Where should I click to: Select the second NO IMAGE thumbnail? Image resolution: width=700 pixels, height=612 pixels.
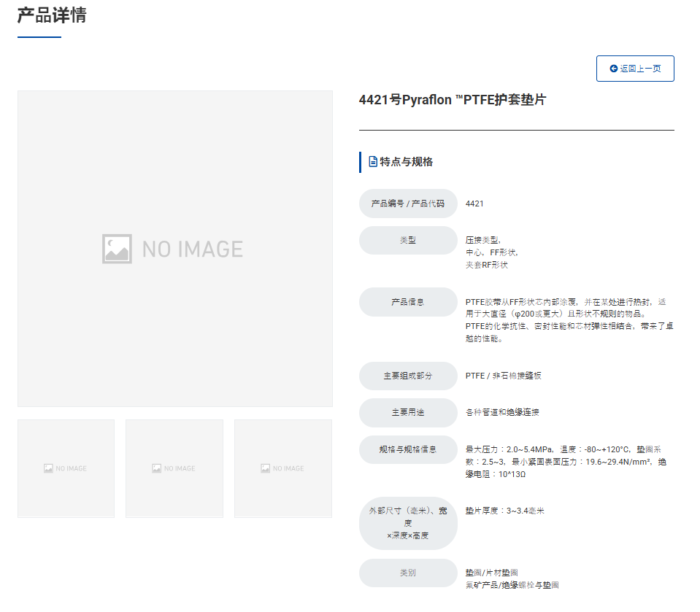174,468
